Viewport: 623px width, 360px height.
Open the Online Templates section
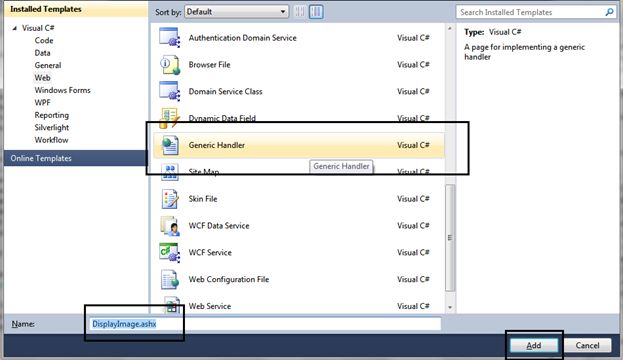(x=75, y=158)
